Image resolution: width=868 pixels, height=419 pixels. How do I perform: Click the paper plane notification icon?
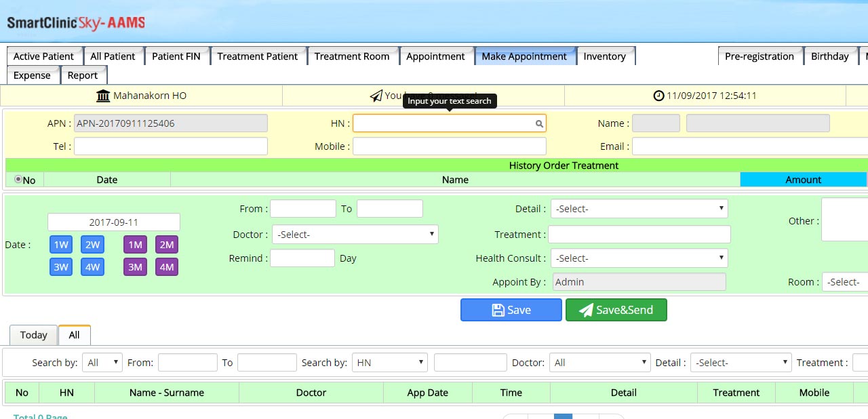click(376, 96)
